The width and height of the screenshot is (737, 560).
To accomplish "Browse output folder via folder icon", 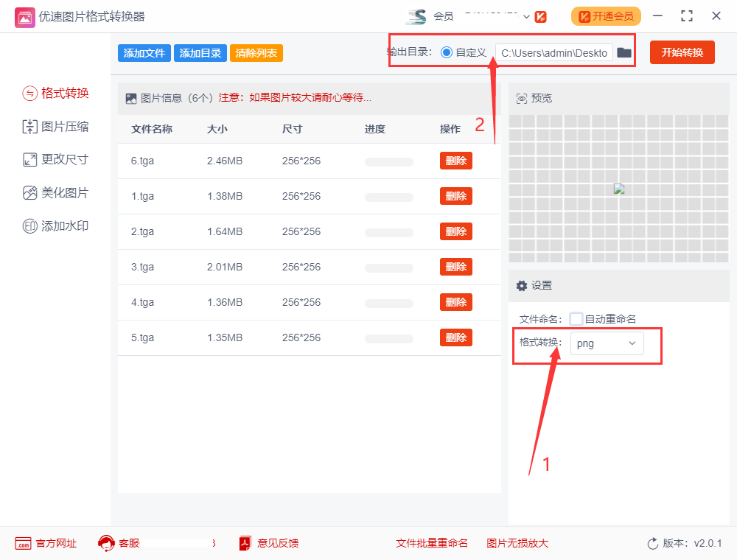I will point(624,52).
